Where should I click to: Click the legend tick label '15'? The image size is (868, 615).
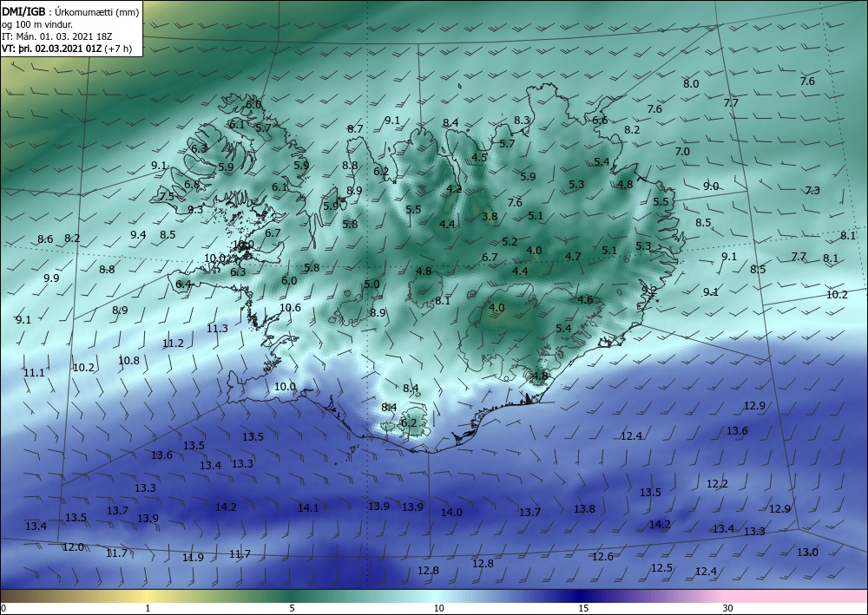pyautogui.click(x=583, y=609)
